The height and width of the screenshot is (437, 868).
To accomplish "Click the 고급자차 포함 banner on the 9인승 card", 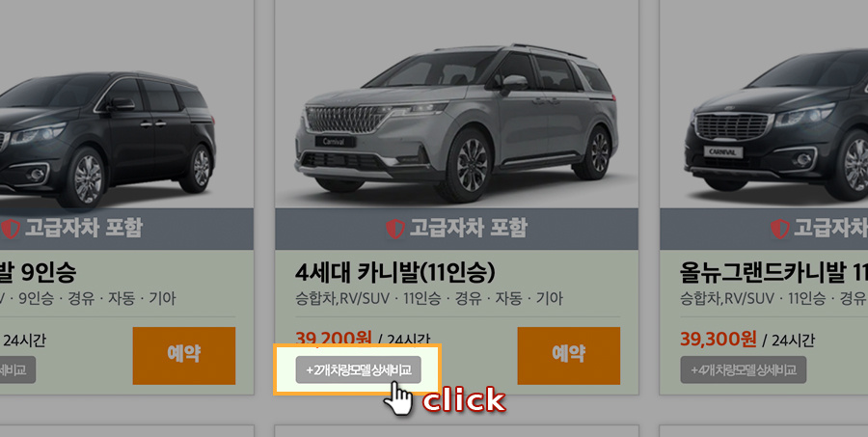I will (x=126, y=229).
